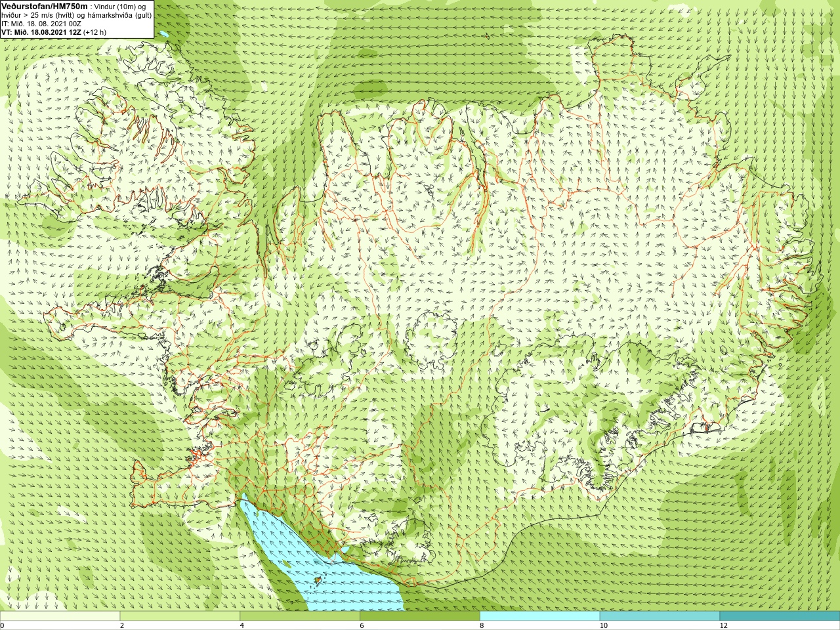Click the '0' scale label

tap(3, 625)
